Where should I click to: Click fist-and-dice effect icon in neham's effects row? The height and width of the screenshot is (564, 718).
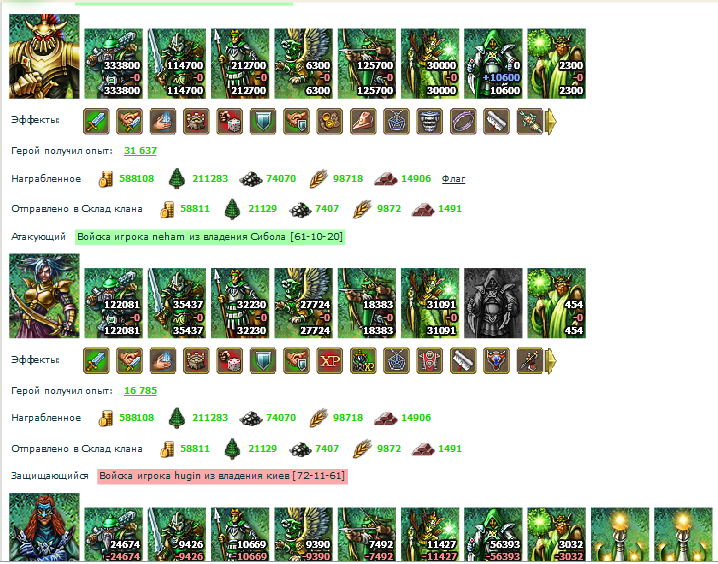[x=229, y=361]
